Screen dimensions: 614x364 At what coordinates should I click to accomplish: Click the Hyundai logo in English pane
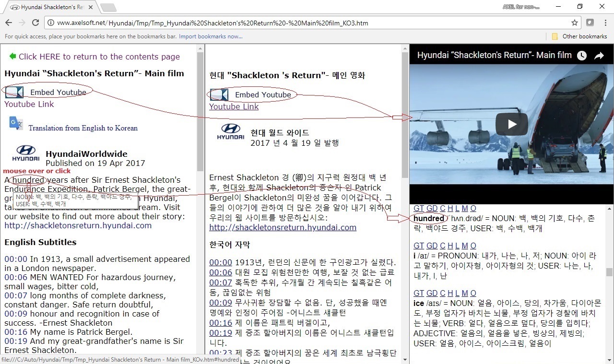click(x=26, y=153)
